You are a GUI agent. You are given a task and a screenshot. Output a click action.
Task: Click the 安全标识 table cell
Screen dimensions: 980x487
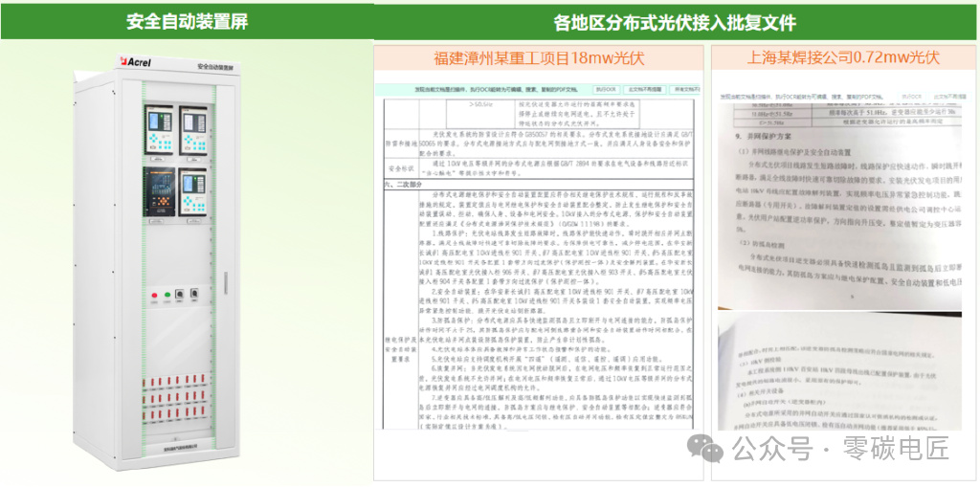(x=400, y=168)
